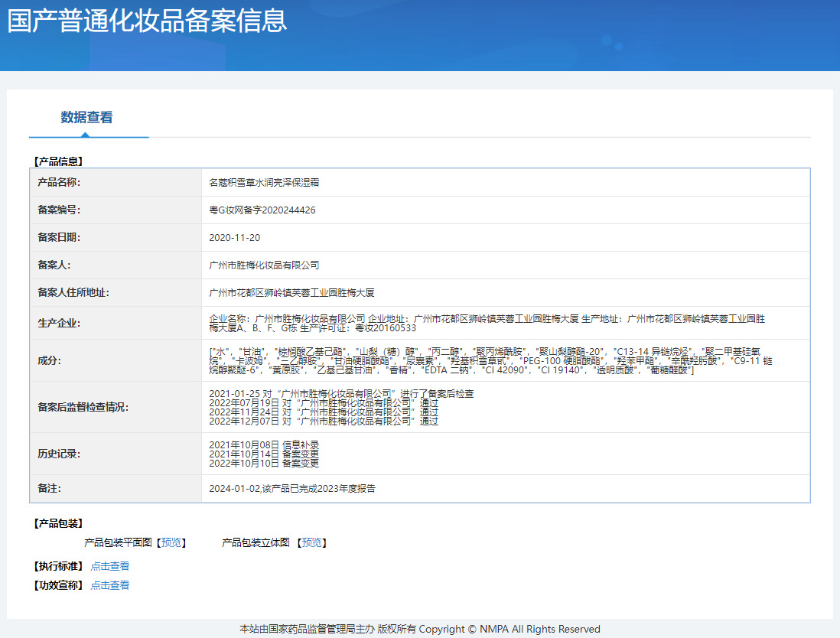
Task: Click the 执行标准 label
Action: (x=58, y=566)
